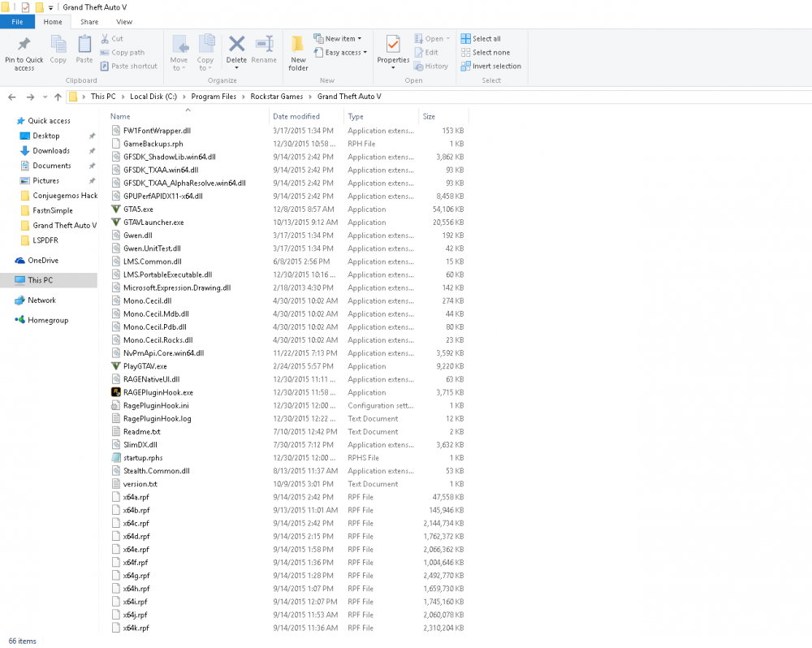Open the File tab
Viewport: 812px width, 648px height.
pyautogui.click(x=17, y=22)
